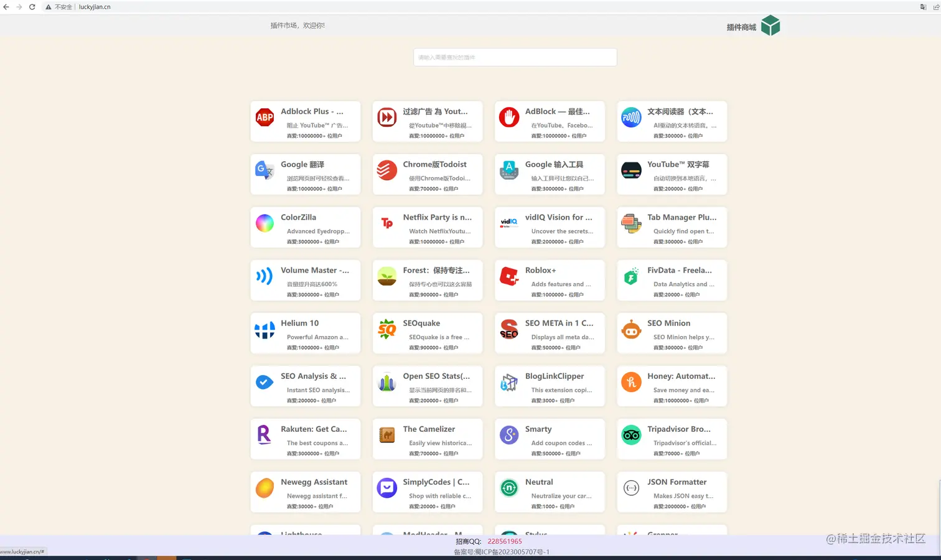The width and height of the screenshot is (941, 560).
Task: Click the translate page icon in address bar
Action: [923, 7]
